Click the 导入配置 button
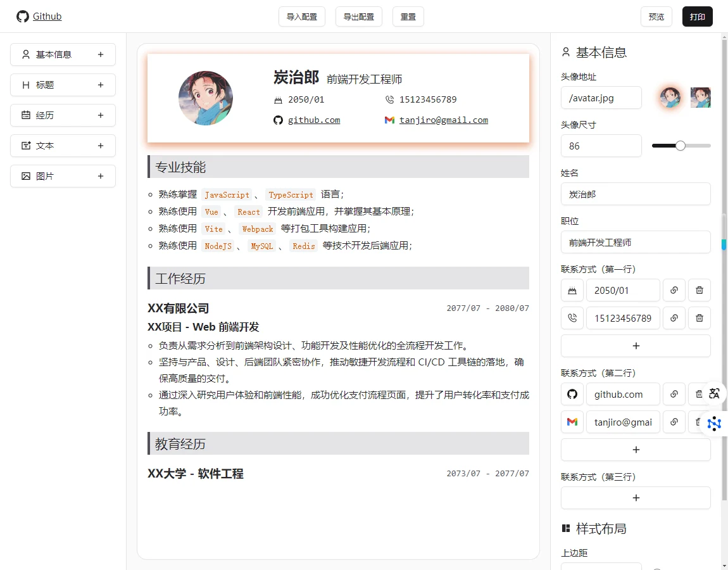Viewport: 728px width, 570px height. point(302,16)
